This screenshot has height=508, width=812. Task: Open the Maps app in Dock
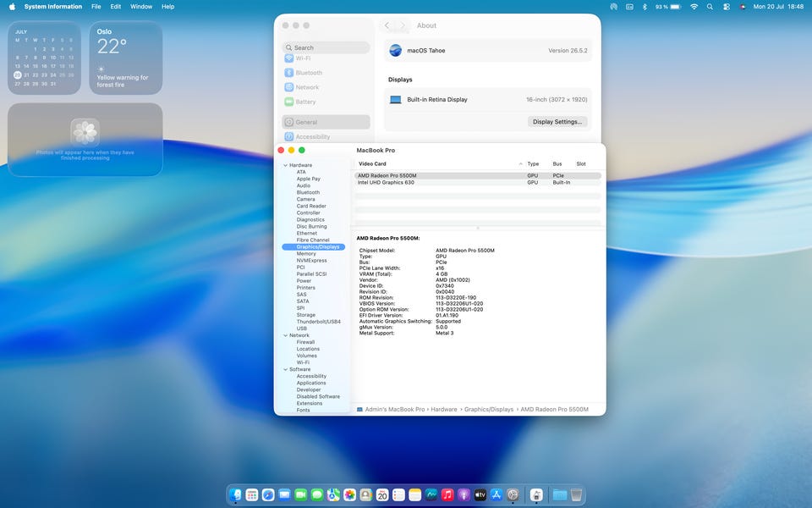333,495
